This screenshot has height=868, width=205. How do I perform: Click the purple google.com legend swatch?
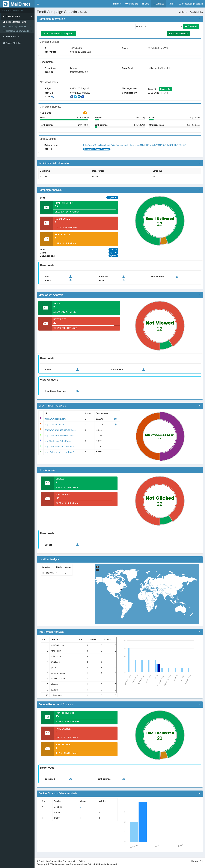pos(40,418)
